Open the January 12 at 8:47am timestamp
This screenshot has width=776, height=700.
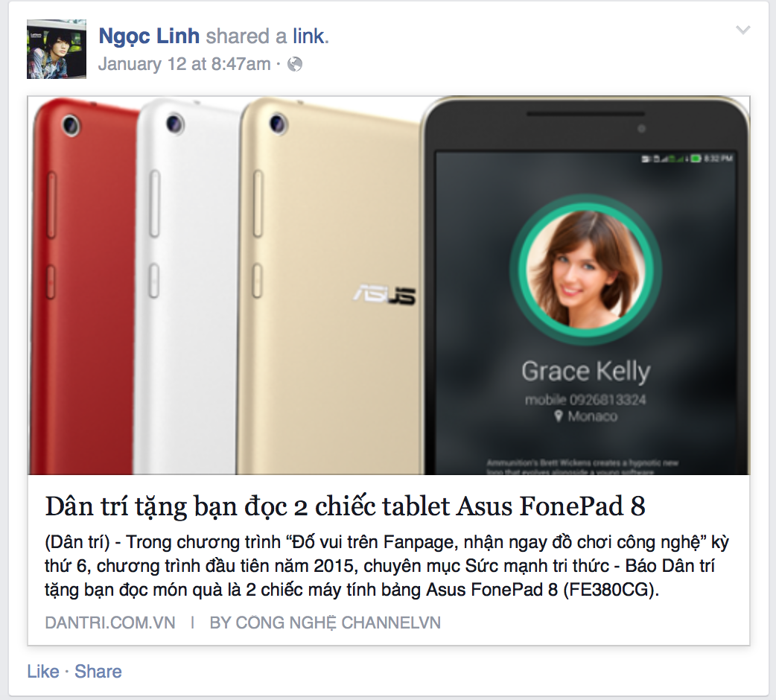pos(185,64)
